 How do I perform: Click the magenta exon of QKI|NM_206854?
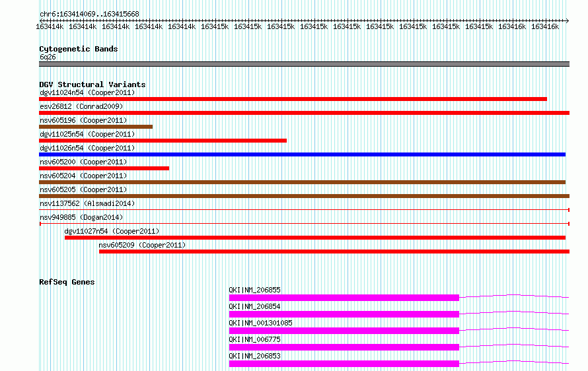[x=344, y=314]
